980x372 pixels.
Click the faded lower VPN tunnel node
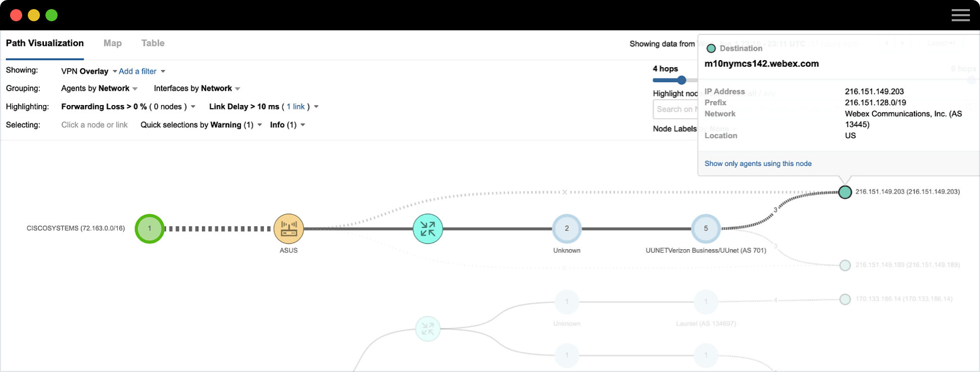pyautogui.click(x=427, y=329)
